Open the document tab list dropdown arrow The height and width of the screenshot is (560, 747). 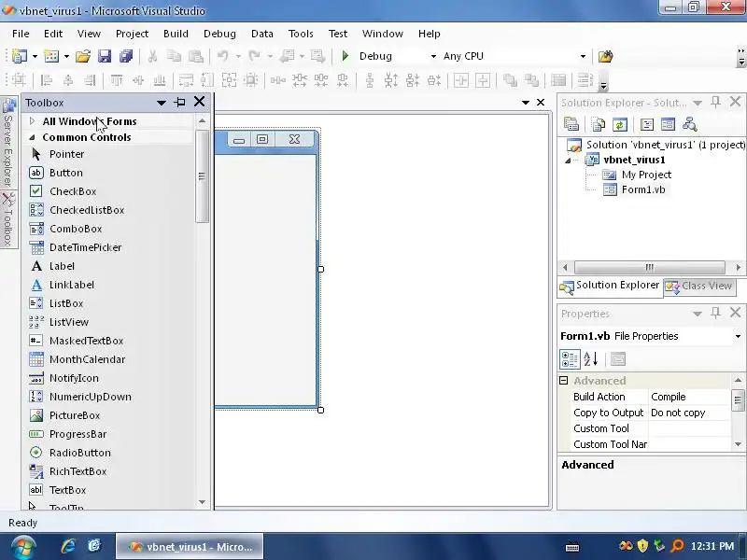point(526,103)
